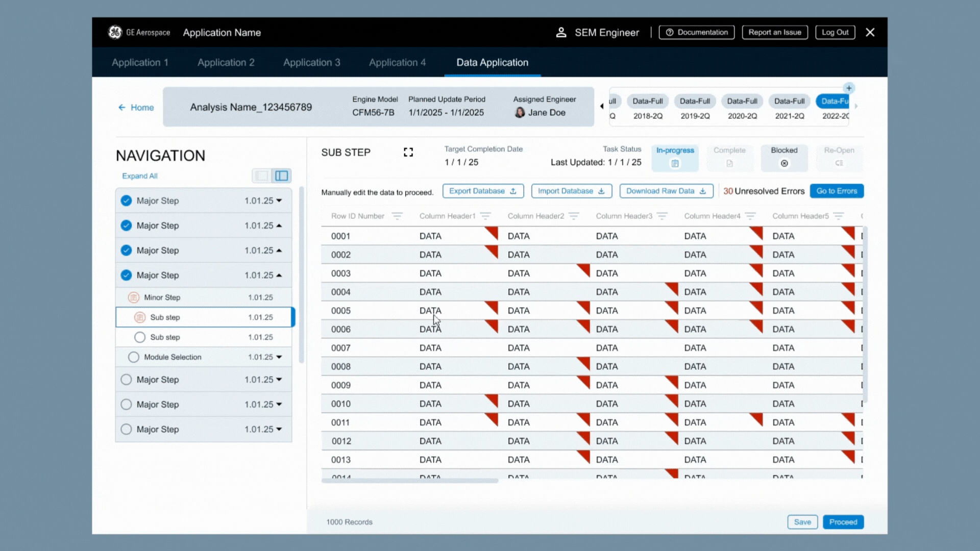Click the Export Database button
This screenshot has width=980, height=551.
(x=482, y=191)
